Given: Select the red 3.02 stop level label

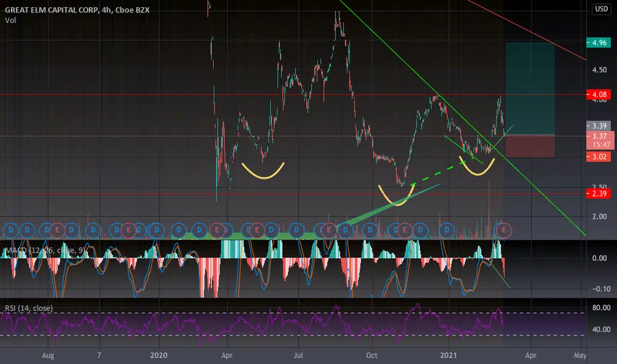Looking at the screenshot, I should pos(598,157).
